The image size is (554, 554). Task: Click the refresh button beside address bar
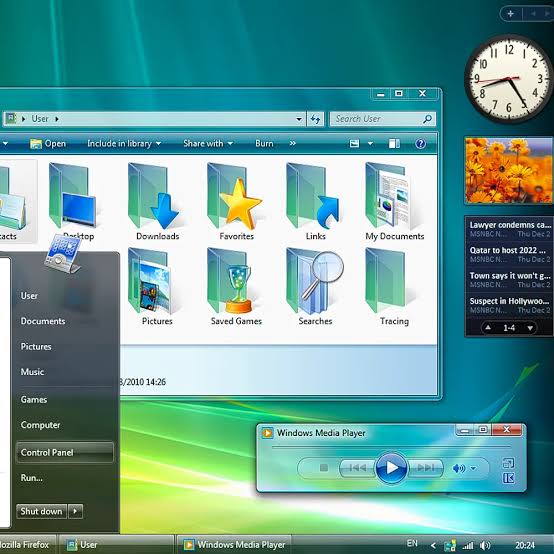(x=315, y=119)
